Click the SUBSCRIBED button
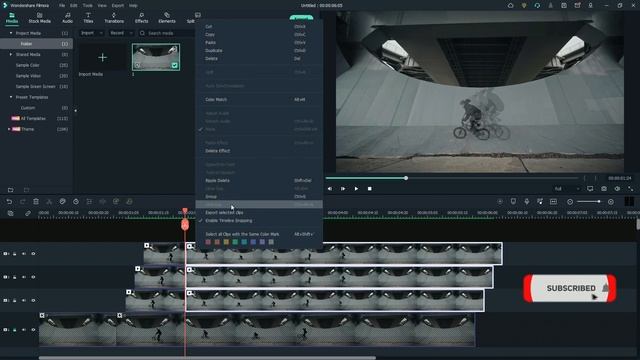Viewport: 640px width, 360px height. click(570, 288)
